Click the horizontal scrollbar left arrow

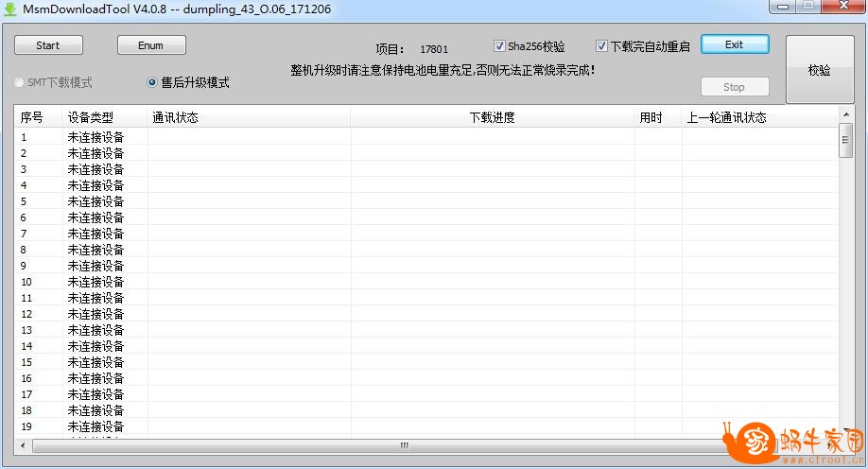coord(22,445)
